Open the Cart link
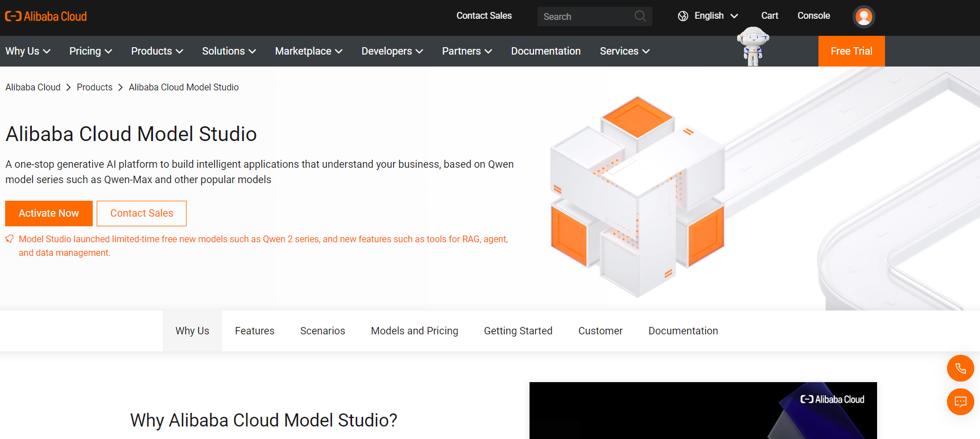The height and width of the screenshot is (439, 980). [770, 16]
